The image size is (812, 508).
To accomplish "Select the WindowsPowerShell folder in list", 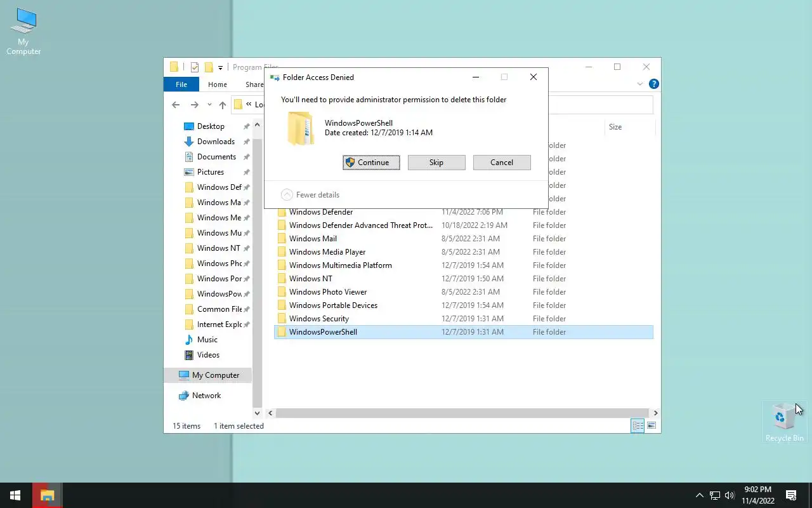I will (x=464, y=332).
